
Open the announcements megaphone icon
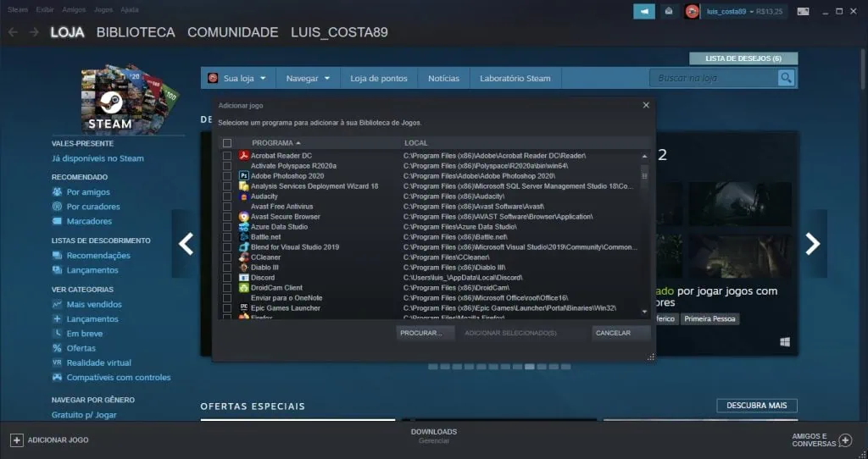coord(644,11)
